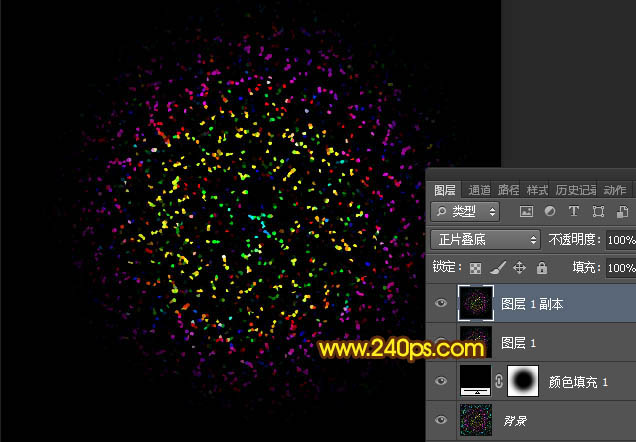Click the 填充 label
The width and height of the screenshot is (636, 442).
(586, 267)
